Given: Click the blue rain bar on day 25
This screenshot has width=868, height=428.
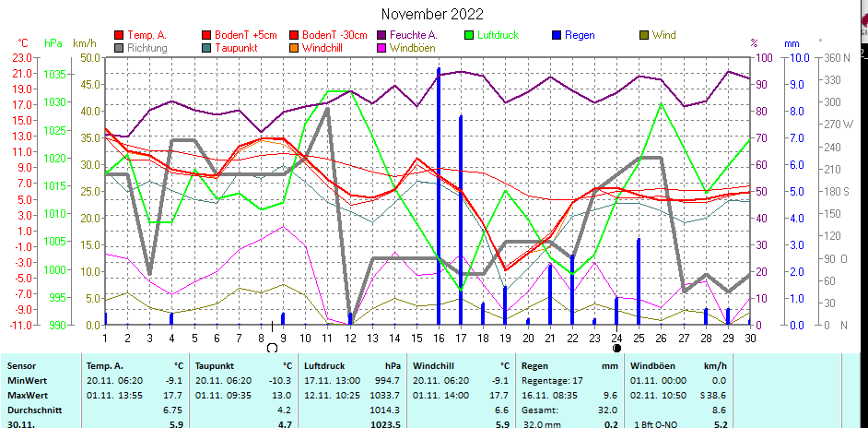Looking at the screenshot, I should (639, 281).
